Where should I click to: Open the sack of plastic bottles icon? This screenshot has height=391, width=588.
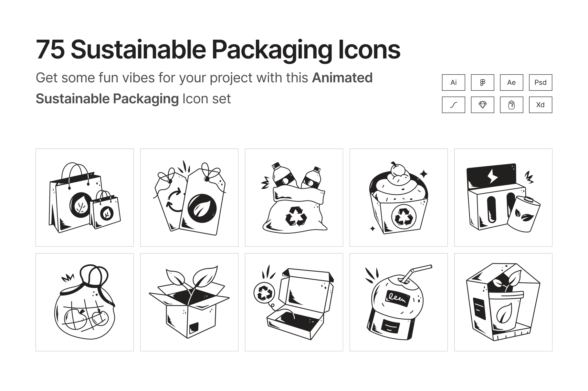click(294, 198)
